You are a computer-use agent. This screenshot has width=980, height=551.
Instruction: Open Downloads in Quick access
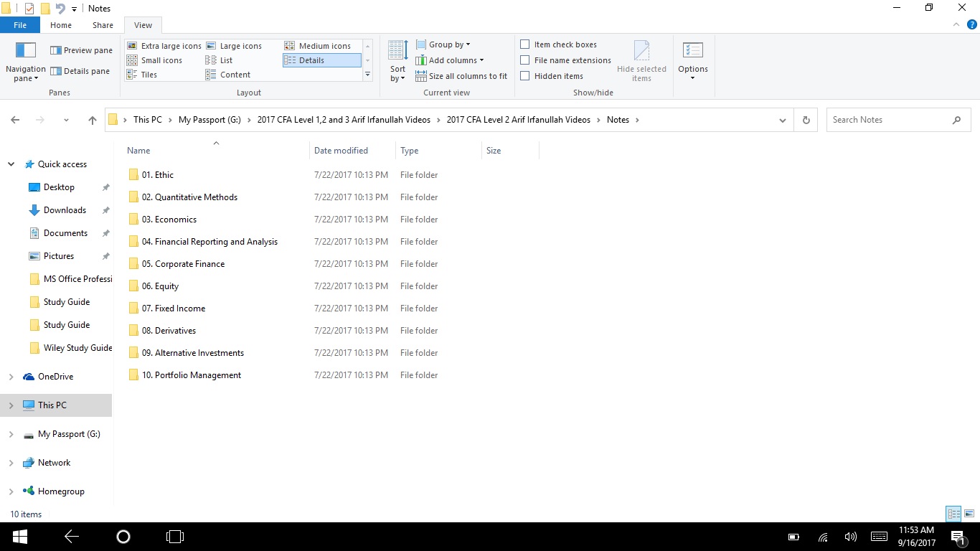click(65, 210)
